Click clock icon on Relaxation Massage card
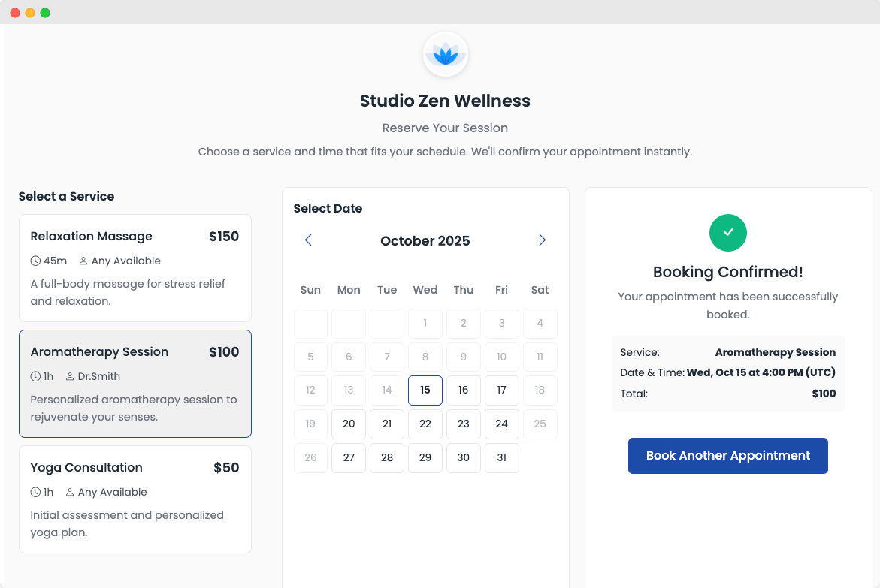Image resolution: width=880 pixels, height=588 pixels. point(35,261)
